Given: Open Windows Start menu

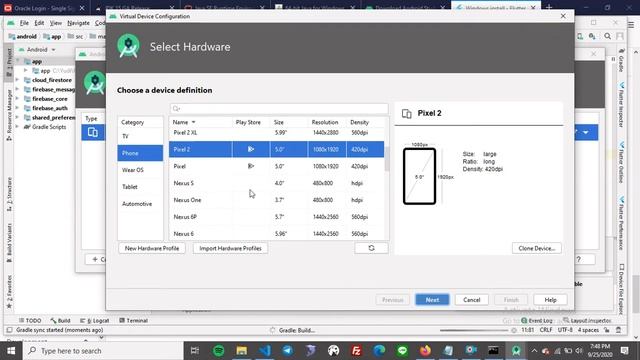Looking at the screenshot, I should pyautogui.click(x=11, y=351).
